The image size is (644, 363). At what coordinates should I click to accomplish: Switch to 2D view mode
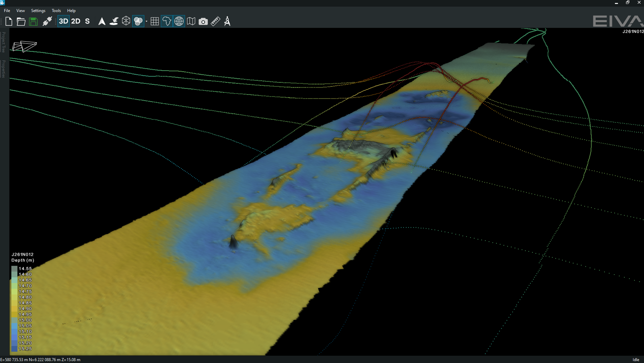75,21
